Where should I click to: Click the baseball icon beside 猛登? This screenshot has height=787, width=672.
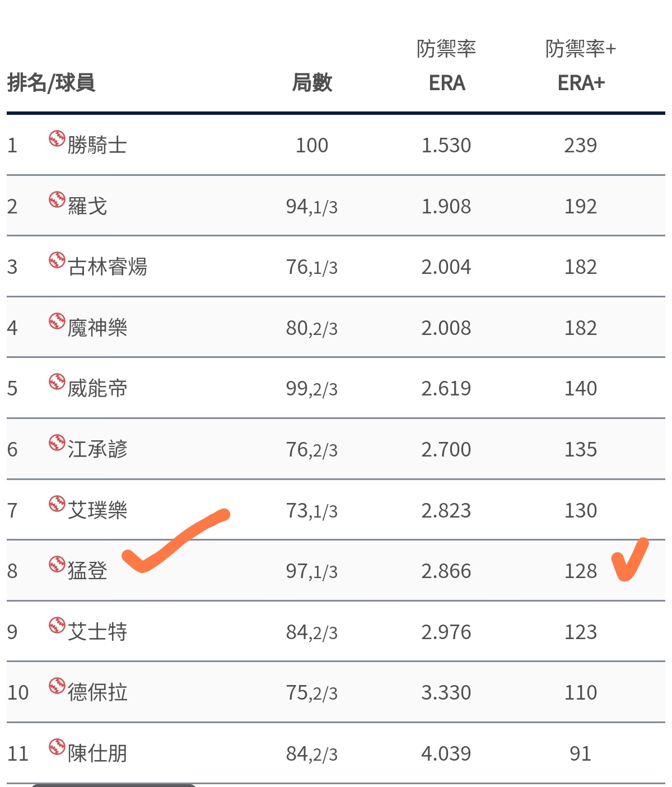(57, 564)
